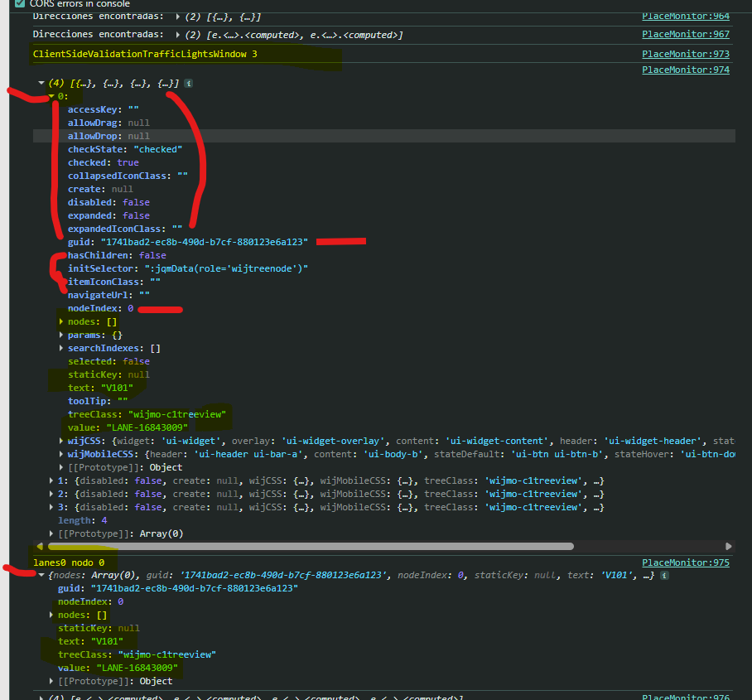The width and height of the screenshot is (752, 700).
Task: Select the navigateUrl property
Action: [x=108, y=295]
